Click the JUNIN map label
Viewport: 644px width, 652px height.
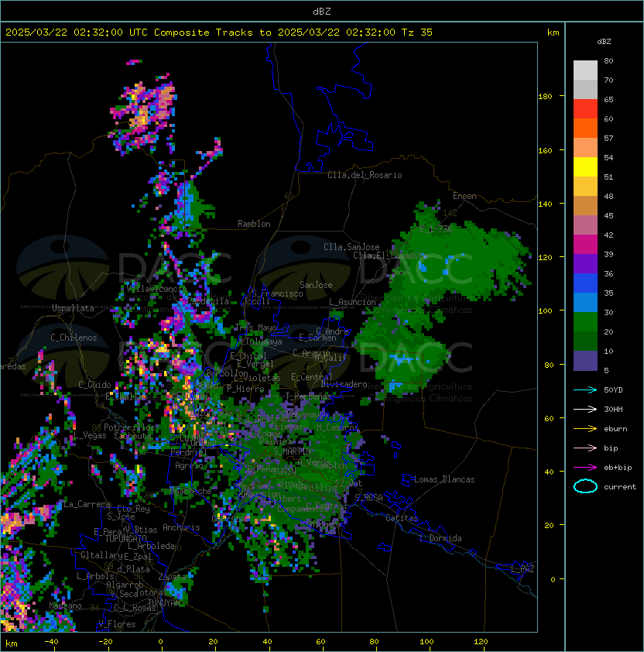(284, 471)
